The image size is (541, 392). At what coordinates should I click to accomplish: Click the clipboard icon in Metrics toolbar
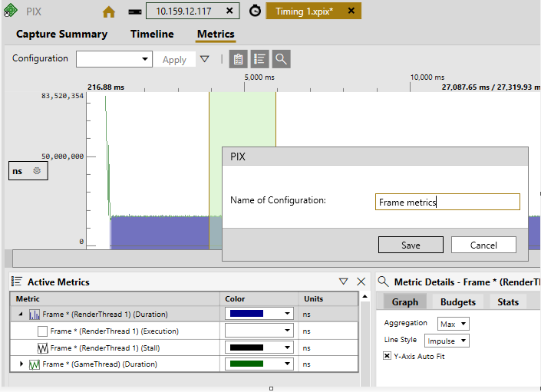238,59
